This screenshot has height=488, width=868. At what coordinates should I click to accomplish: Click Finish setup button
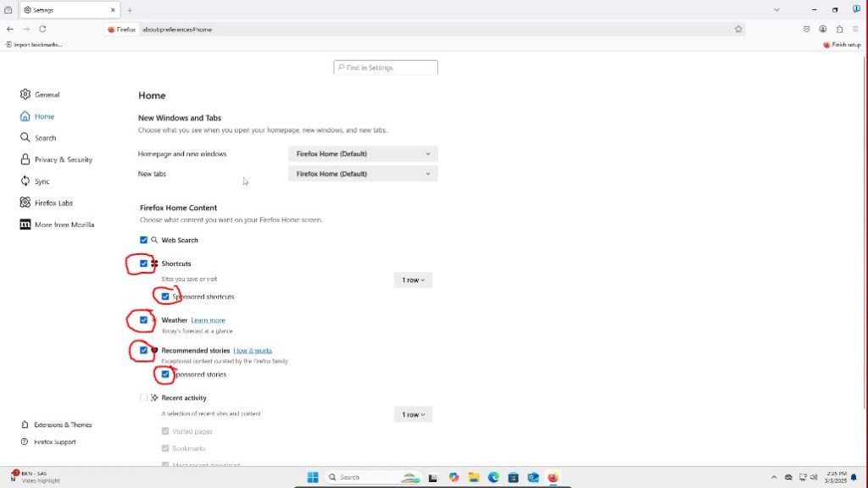pos(842,44)
